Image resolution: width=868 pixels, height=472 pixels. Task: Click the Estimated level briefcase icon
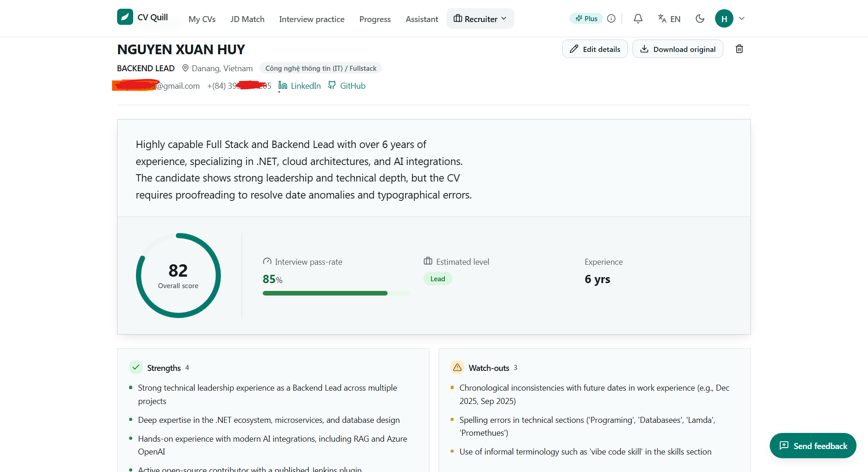click(428, 261)
